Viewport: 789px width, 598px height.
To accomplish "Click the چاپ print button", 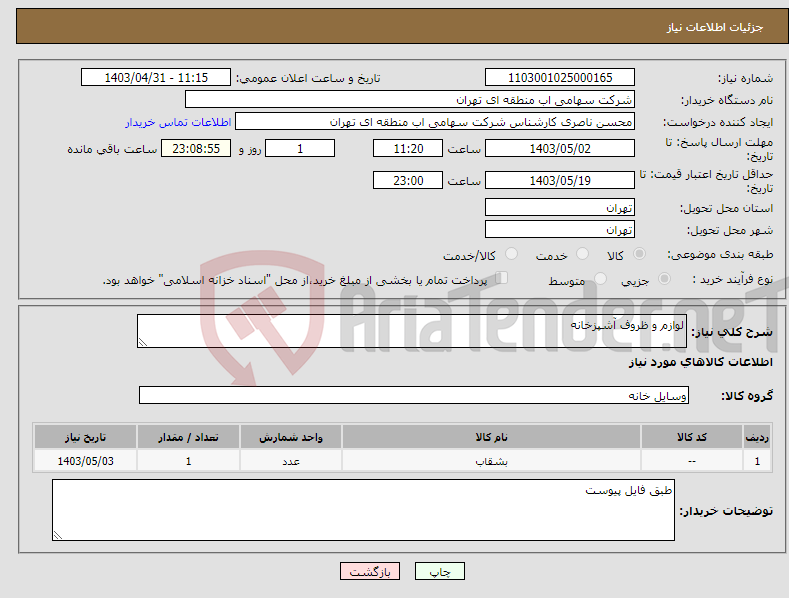I will tap(440, 571).
